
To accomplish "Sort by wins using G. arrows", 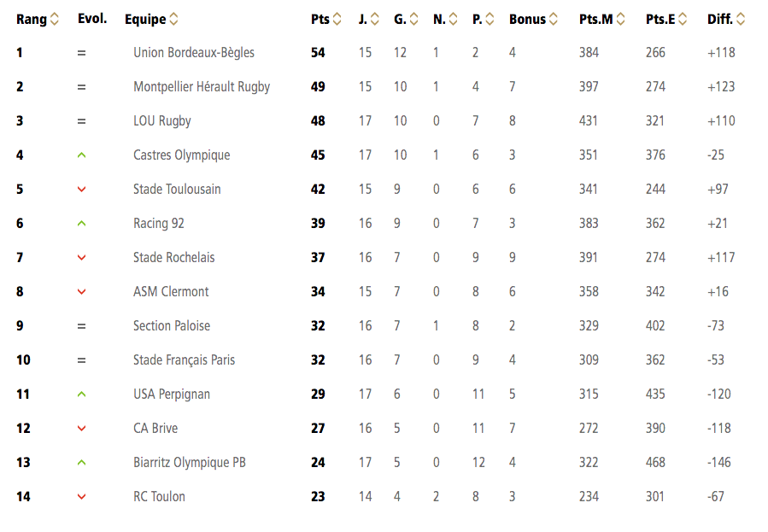I will point(413,19).
